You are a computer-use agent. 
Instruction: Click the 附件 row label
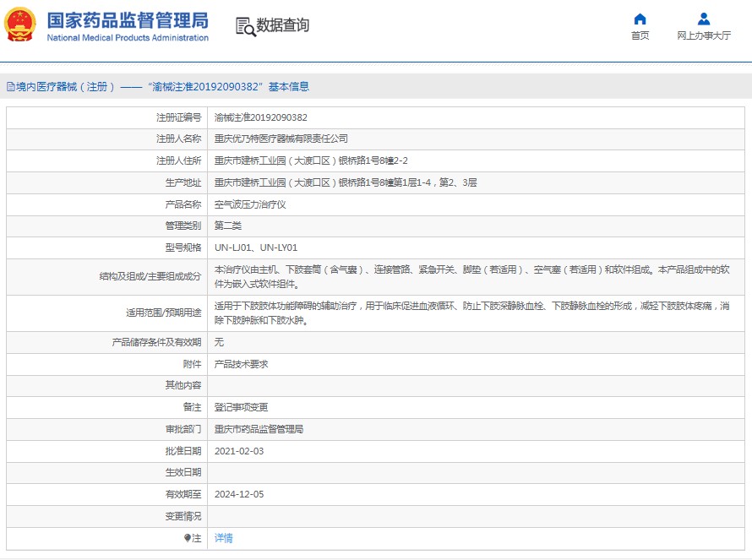click(192, 364)
